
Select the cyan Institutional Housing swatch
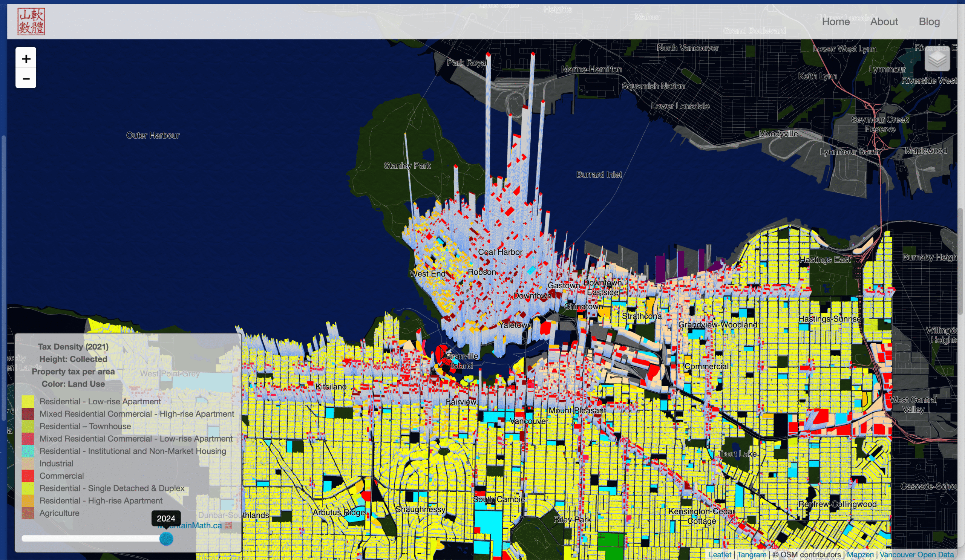tap(28, 451)
